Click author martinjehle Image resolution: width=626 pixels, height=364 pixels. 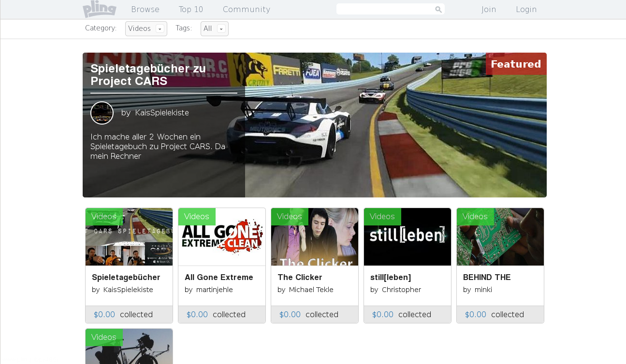pyautogui.click(x=215, y=290)
